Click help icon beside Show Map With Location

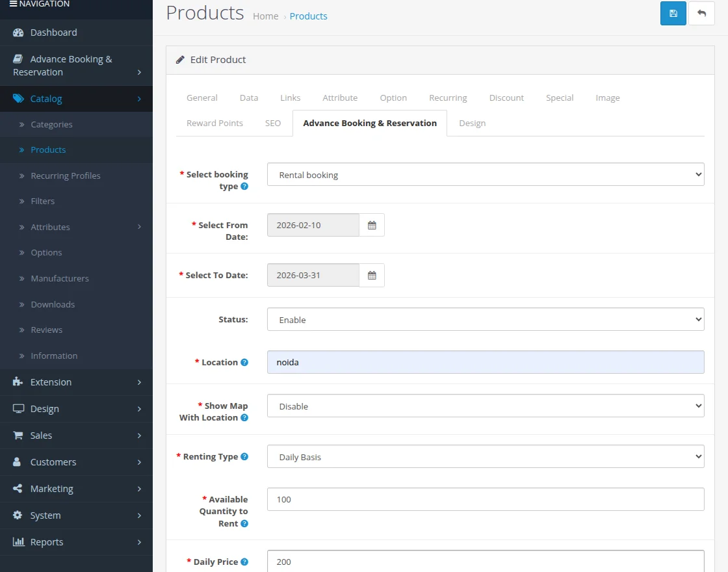(244, 418)
